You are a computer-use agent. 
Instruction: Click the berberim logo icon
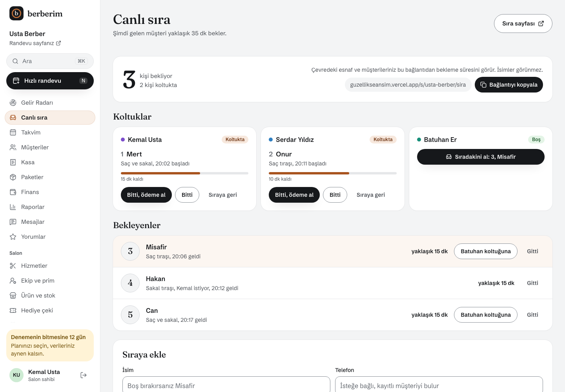(16, 13)
